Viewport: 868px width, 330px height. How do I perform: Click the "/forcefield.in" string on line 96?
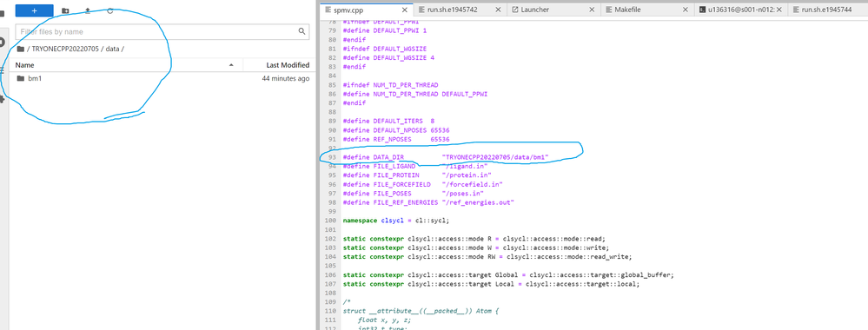472,184
